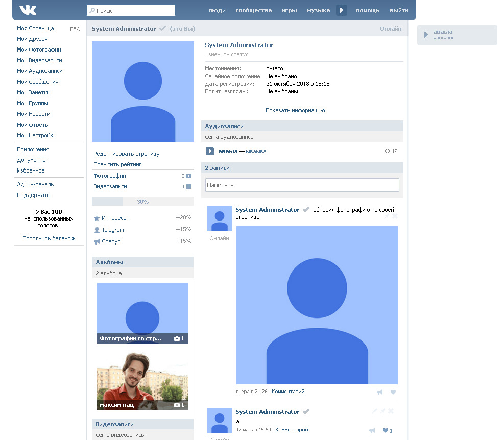Open сообщества in the top menu
This screenshot has height=440, width=504.
[x=254, y=10]
